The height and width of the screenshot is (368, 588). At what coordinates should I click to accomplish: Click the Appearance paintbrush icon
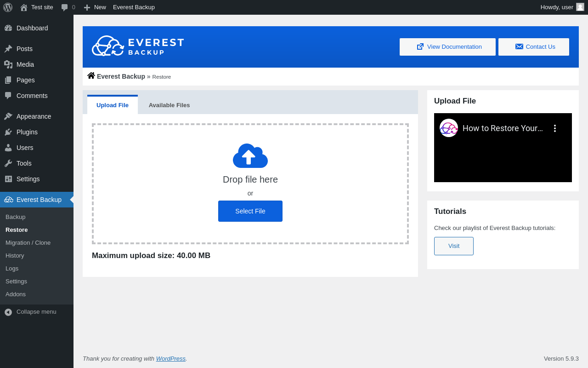[8, 116]
